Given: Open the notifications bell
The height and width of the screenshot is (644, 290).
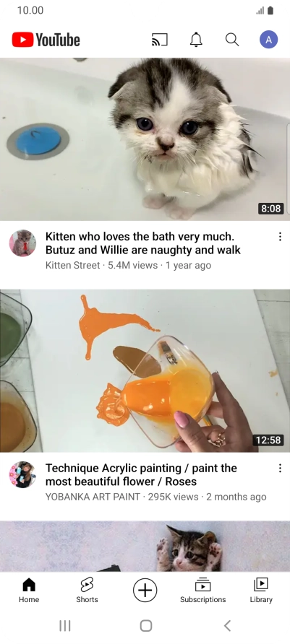Looking at the screenshot, I should coord(196,40).
